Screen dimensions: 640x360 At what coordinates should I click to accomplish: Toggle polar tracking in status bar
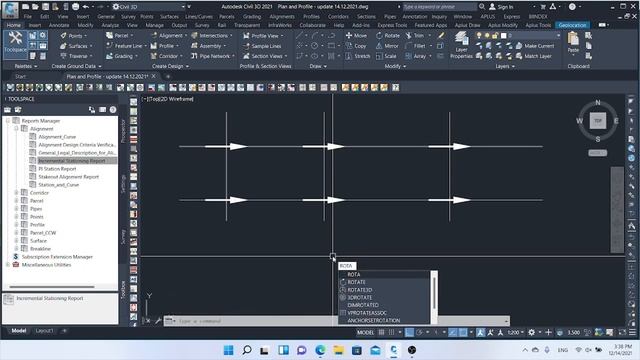coord(419,333)
